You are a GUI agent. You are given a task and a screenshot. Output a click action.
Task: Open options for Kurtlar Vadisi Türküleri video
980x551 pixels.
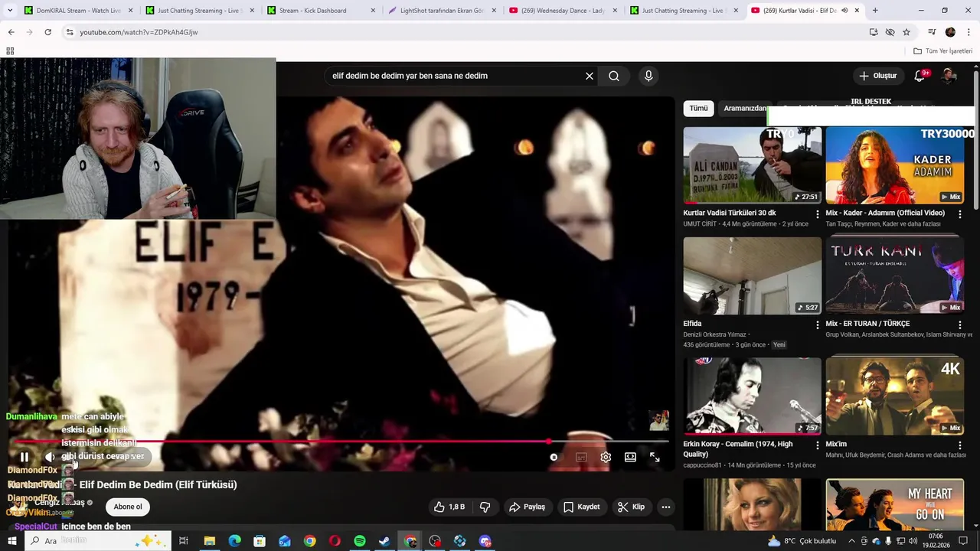[817, 214]
